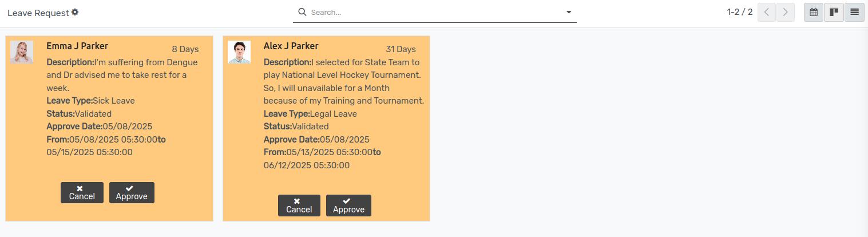This screenshot has height=237, width=868.
Task: Click Emma J Parker's profile photo
Action: [x=22, y=52]
